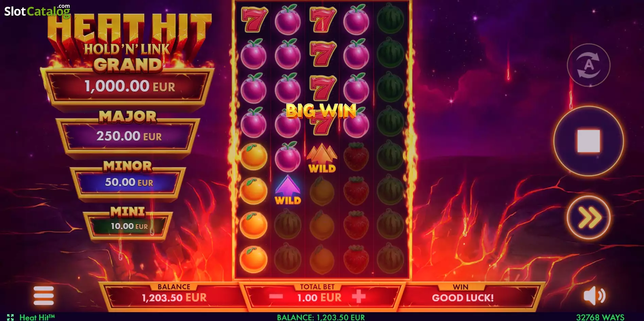Open the hamburger menu
The height and width of the screenshot is (321, 644).
(44, 295)
